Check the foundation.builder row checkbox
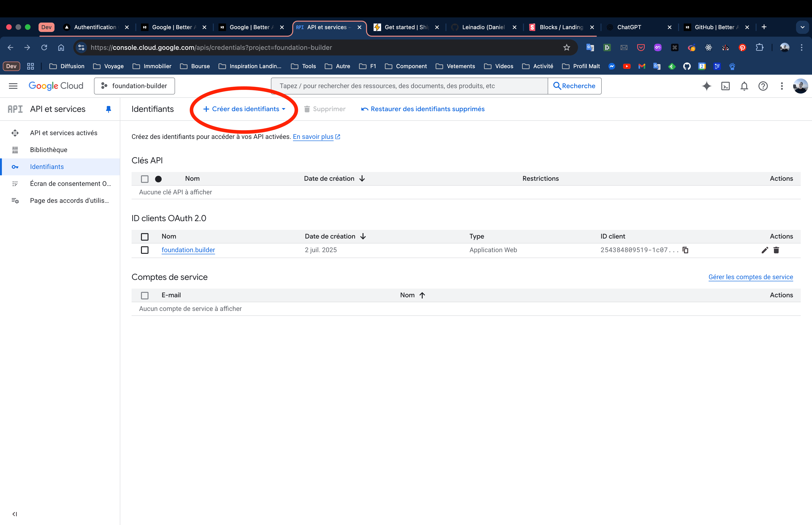812x525 pixels. (145, 250)
